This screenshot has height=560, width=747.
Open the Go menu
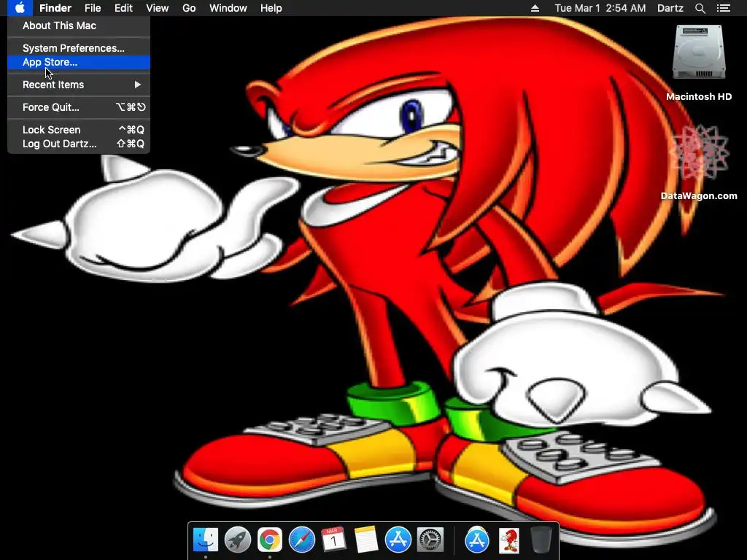[x=189, y=8]
